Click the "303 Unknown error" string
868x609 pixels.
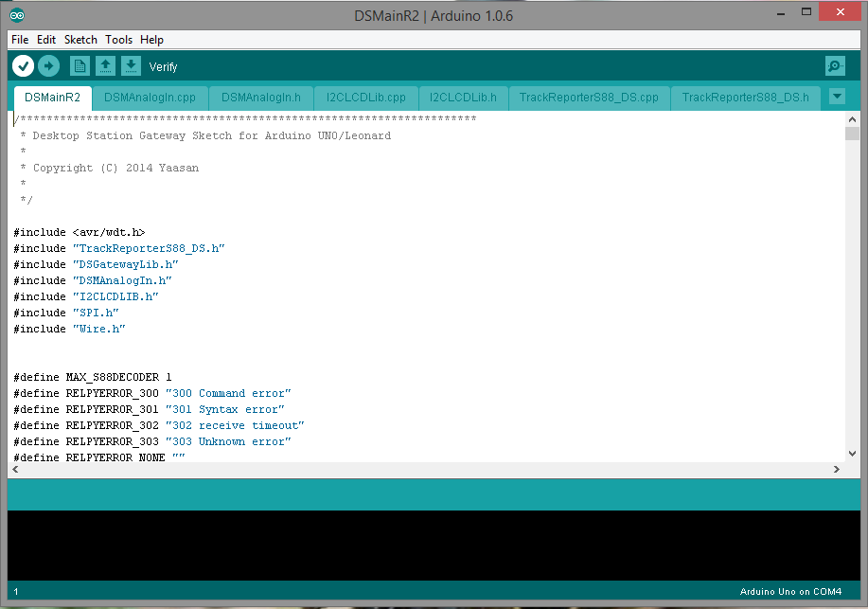coord(229,441)
